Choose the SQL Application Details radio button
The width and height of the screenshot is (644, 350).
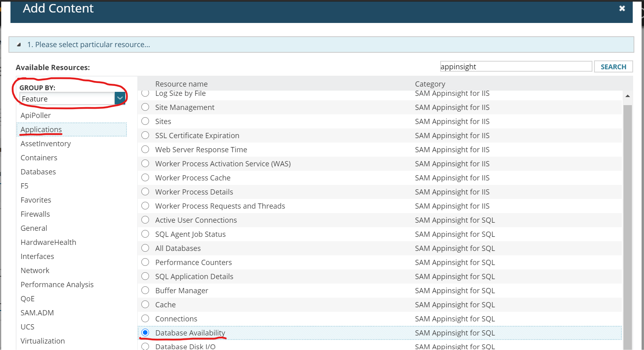tap(145, 276)
